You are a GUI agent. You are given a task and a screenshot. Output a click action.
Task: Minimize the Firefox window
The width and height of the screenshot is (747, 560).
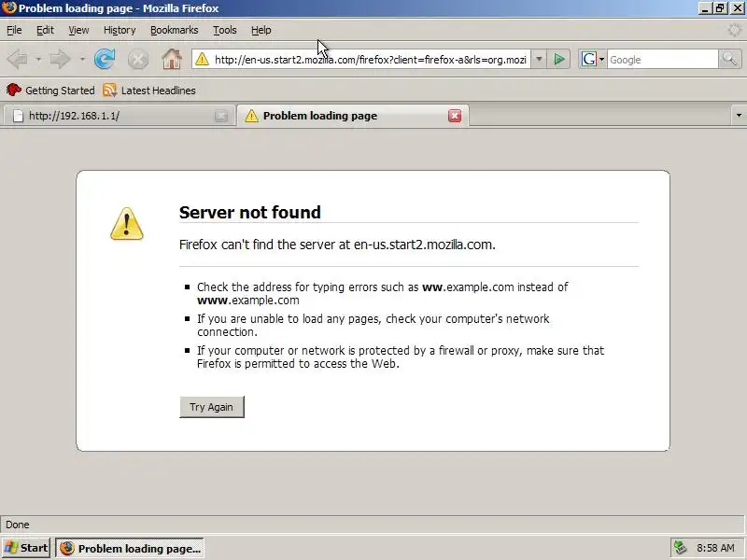705,8
